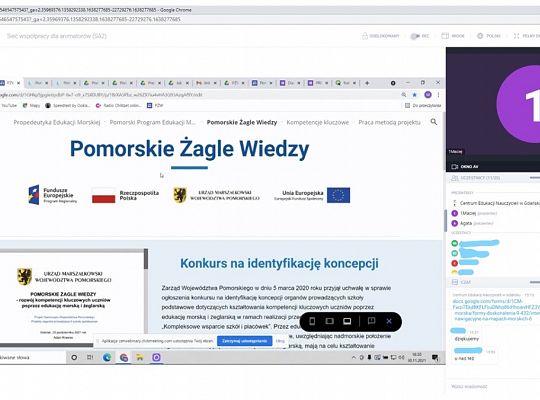Viewport: 540px width, 400px height.
Task: Click the website search magnifier icon
Action: [434, 122]
